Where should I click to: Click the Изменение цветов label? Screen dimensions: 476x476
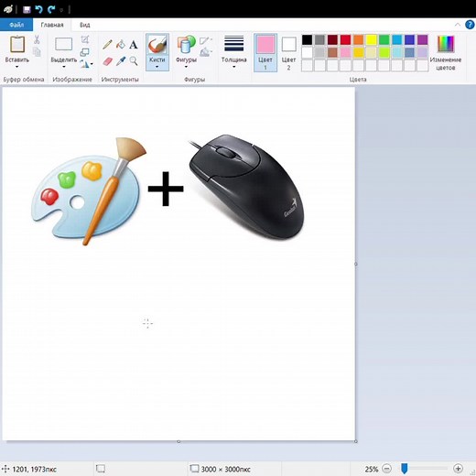coord(446,63)
